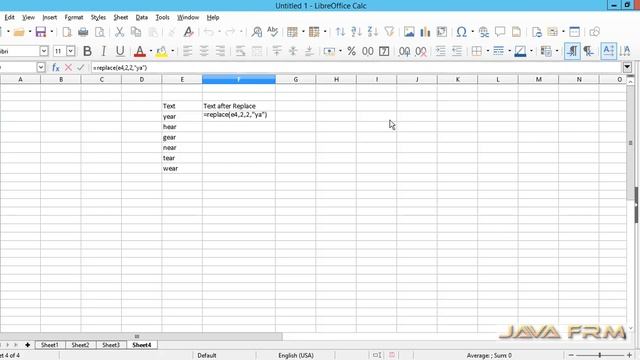Viewport: 640px width, 360px height.
Task: Click the Delete decimal place icon
Action: [x=421, y=51]
